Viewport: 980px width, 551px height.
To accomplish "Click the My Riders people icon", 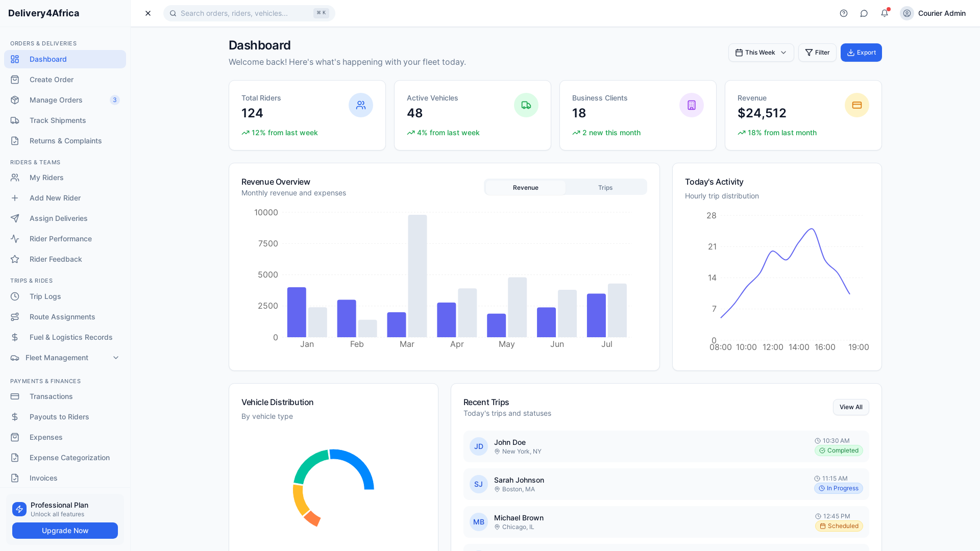I will pos(15,178).
